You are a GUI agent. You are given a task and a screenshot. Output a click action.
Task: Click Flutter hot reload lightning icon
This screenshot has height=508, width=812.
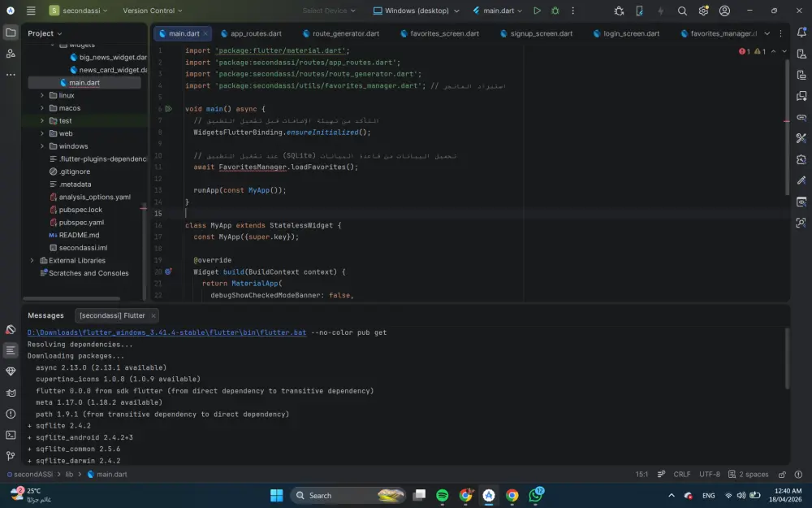click(x=660, y=11)
